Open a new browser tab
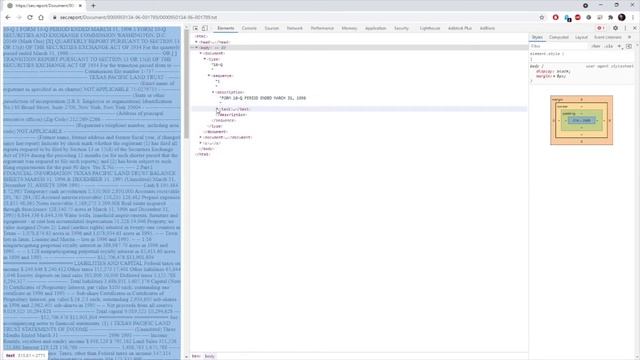Viewport: 640px width, 360px height. [x=93, y=6]
